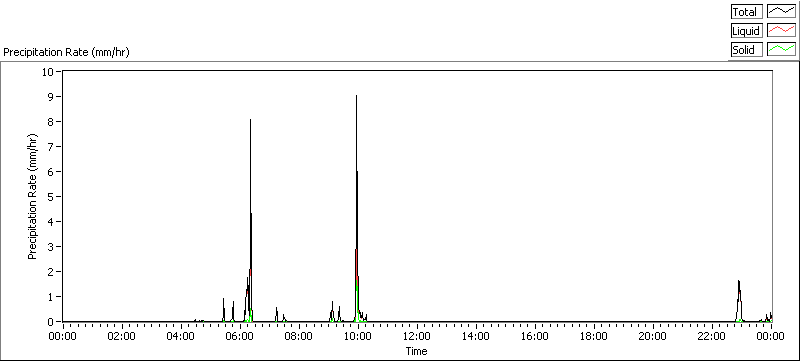This screenshot has height=361, width=800.
Task: Open the Liquid red line style swatch
Action: tap(782, 31)
